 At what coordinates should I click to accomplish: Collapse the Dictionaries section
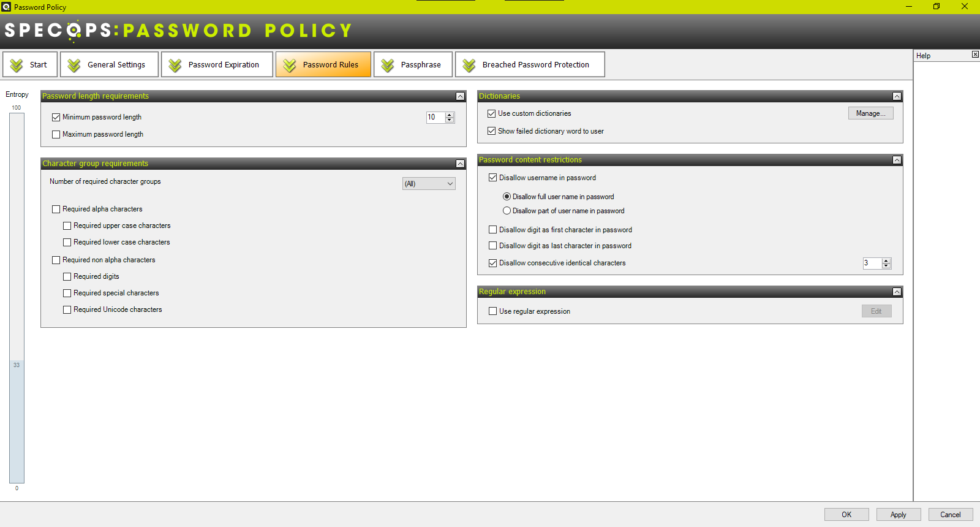coord(897,96)
